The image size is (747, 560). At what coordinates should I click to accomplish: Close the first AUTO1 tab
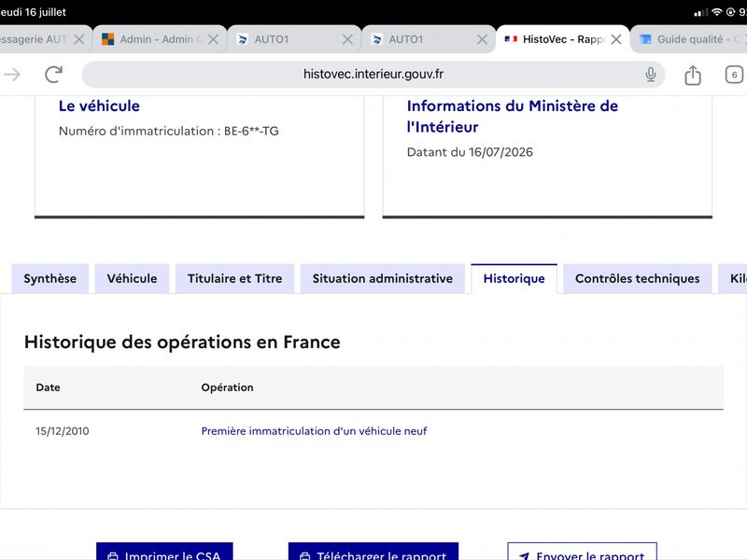click(x=347, y=39)
